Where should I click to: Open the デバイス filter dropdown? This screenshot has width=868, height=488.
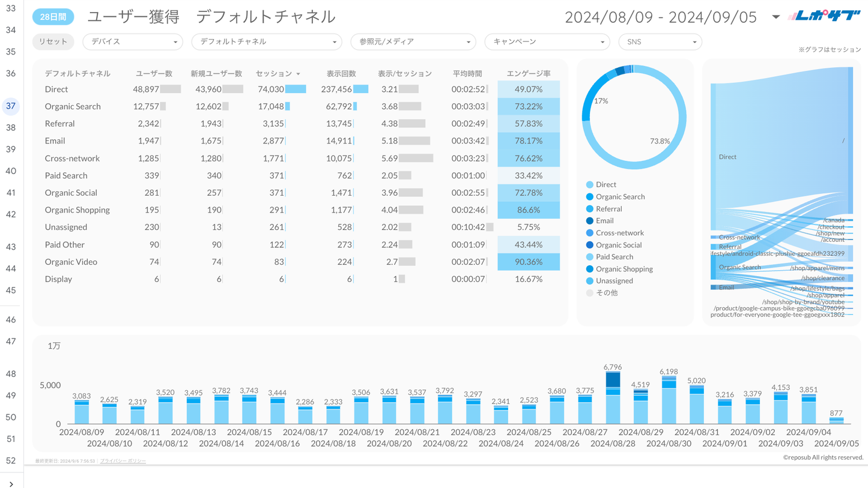click(x=132, y=42)
